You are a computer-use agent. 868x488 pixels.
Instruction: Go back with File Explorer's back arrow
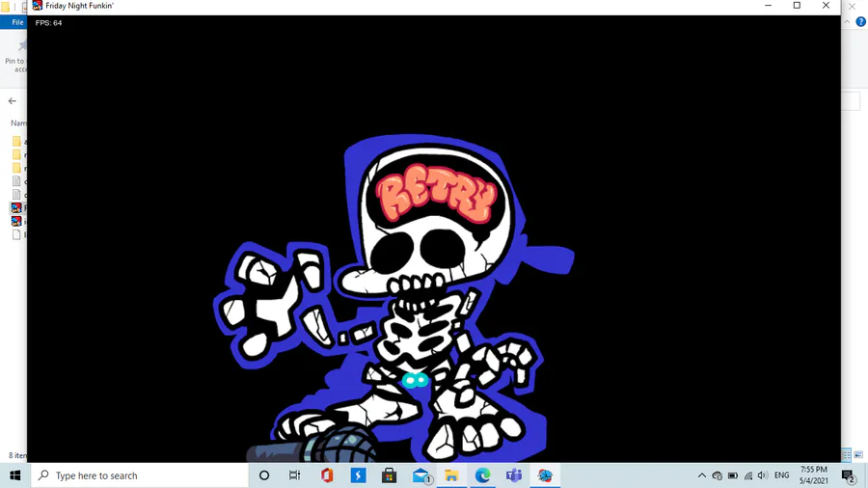point(13,100)
